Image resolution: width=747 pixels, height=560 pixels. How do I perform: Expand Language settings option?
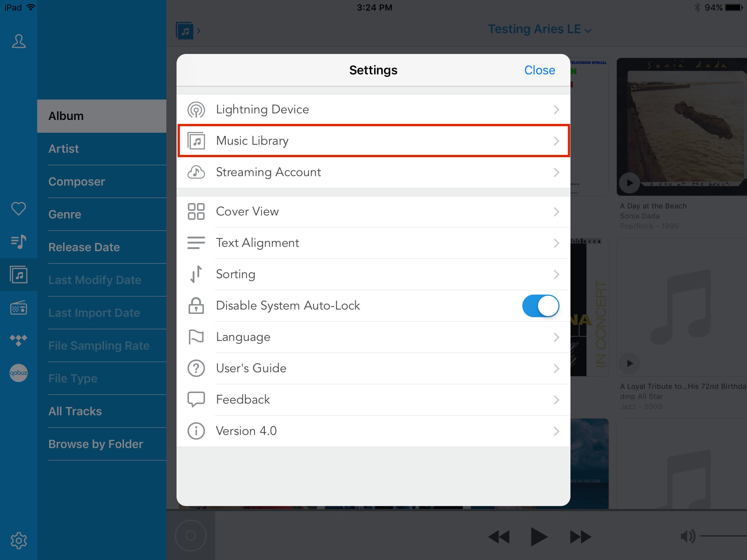coord(373,337)
